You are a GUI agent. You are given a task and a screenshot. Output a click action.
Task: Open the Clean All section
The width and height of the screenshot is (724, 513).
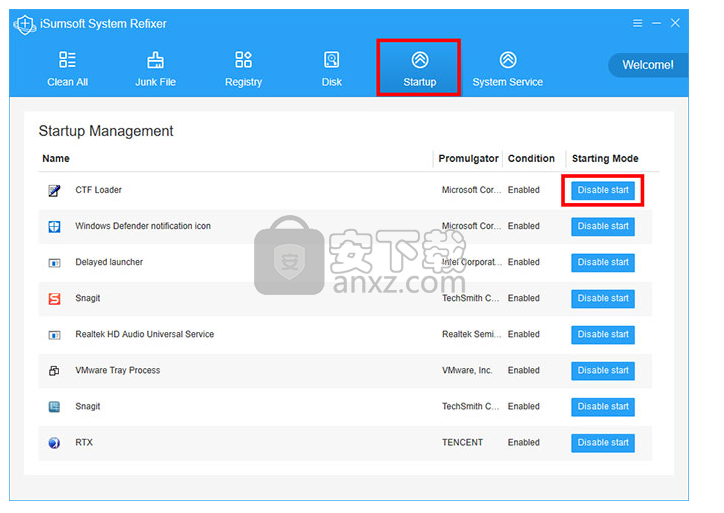[x=67, y=68]
